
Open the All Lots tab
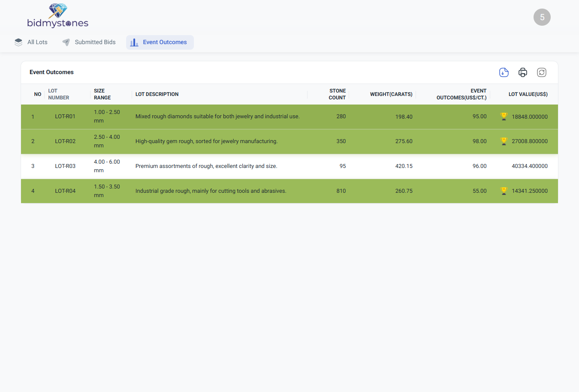click(x=31, y=42)
